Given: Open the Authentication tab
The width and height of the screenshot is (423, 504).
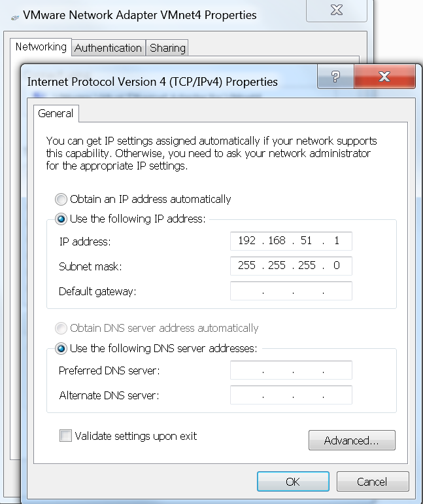Looking at the screenshot, I should tap(108, 48).
